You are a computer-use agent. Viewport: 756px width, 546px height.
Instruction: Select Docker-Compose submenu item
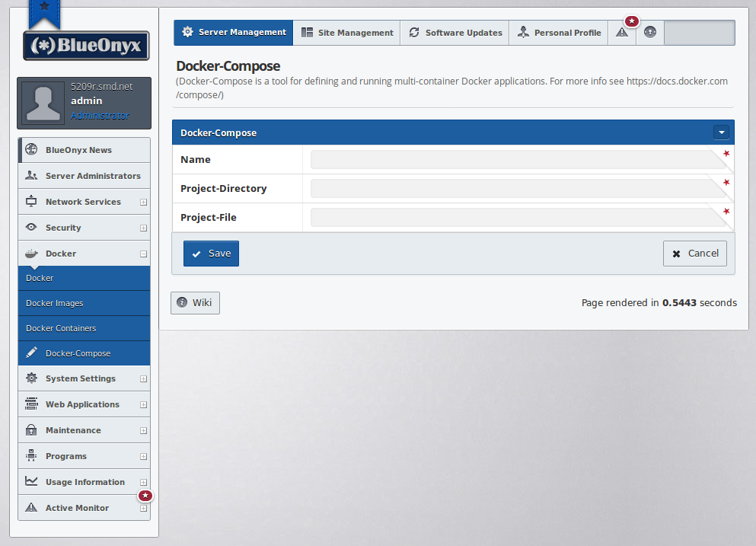pyautogui.click(x=85, y=353)
